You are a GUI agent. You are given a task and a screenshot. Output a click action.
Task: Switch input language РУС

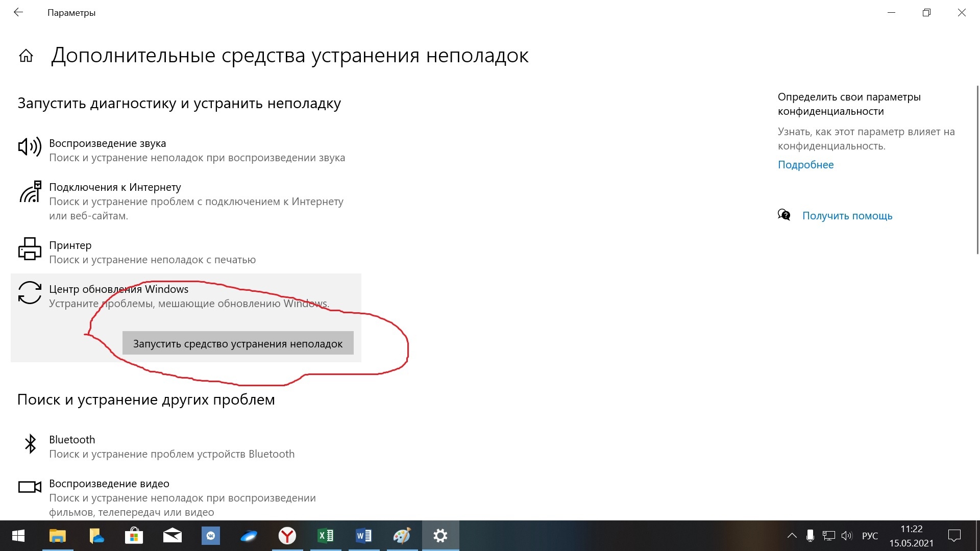point(870,536)
